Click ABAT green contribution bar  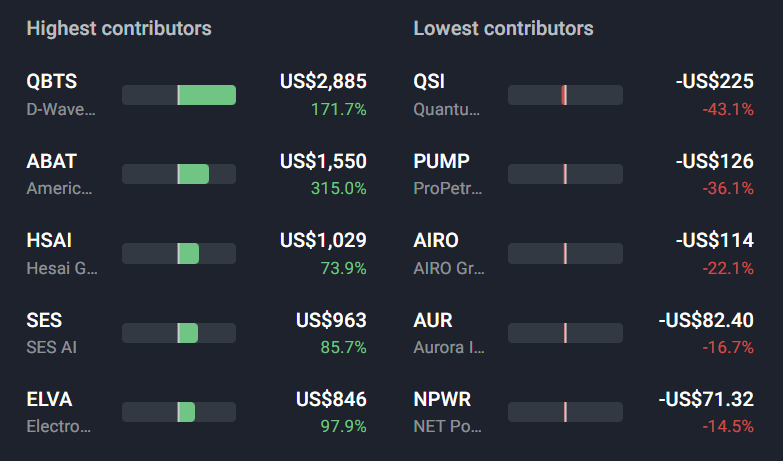[193, 174]
